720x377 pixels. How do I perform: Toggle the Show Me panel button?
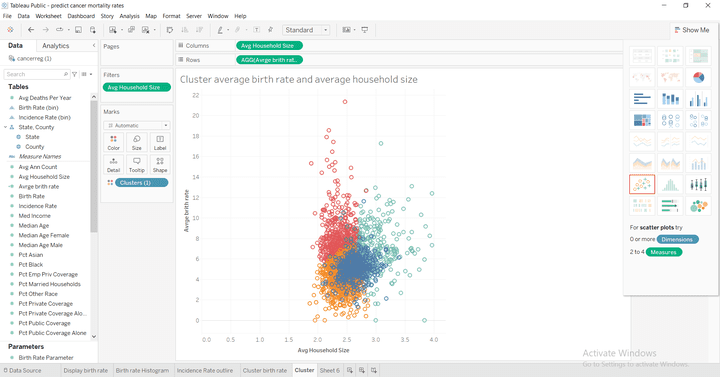(692, 30)
